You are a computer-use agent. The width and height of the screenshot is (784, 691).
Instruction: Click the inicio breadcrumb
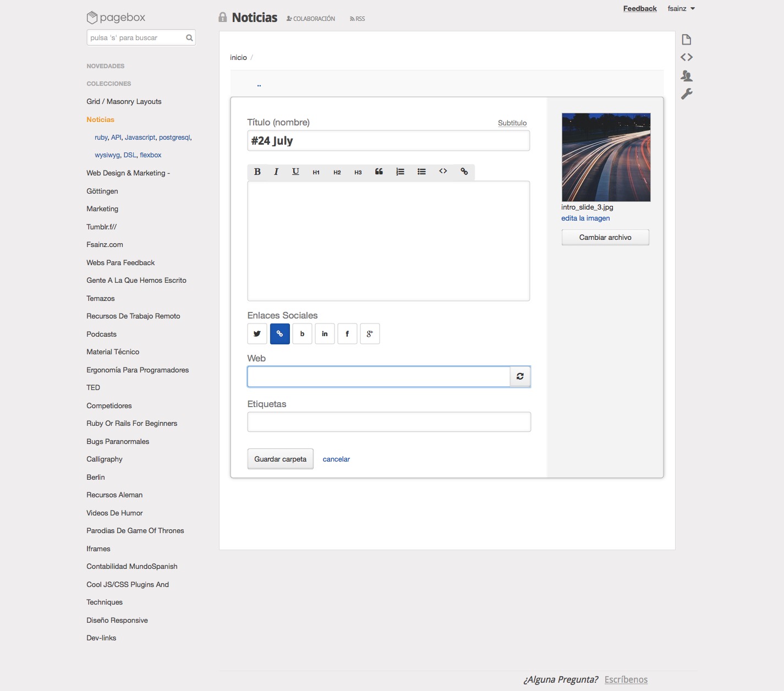pyautogui.click(x=238, y=57)
